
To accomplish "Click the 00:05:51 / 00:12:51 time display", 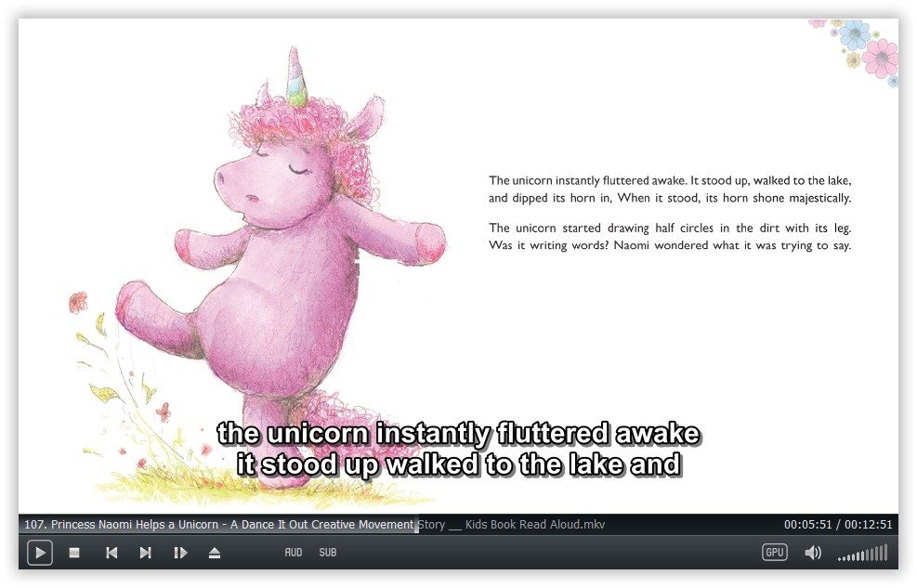I will pyautogui.click(x=838, y=524).
